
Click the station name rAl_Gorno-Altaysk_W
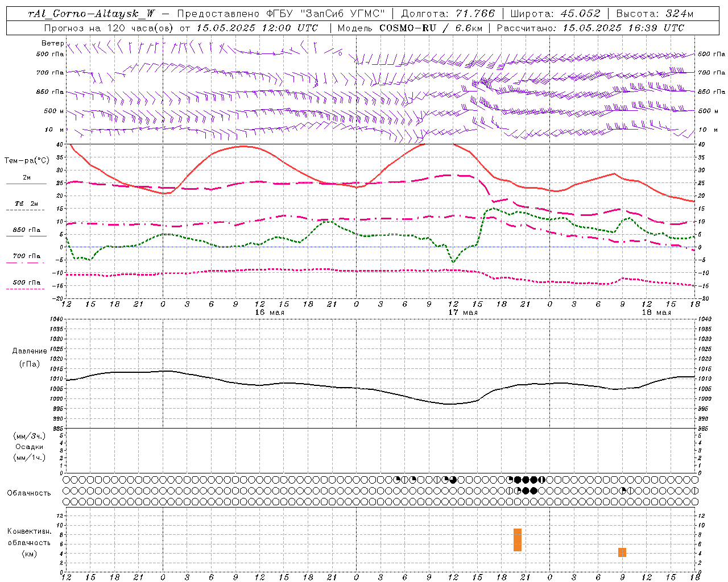tap(92, 14)
